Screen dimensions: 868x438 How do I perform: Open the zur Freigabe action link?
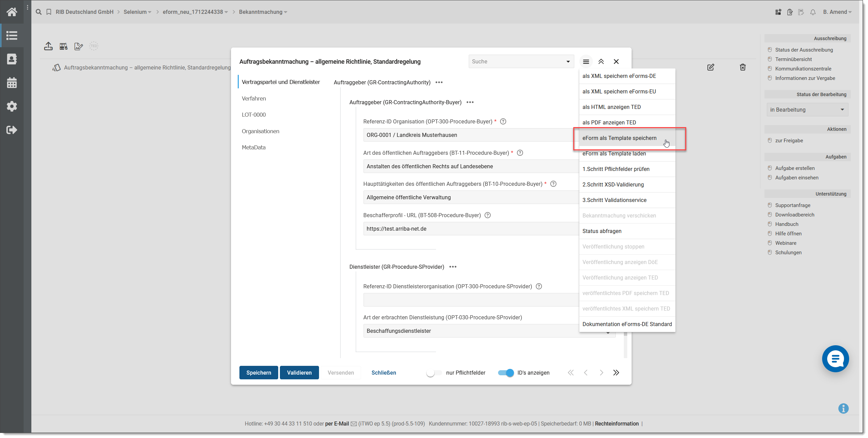789,141
